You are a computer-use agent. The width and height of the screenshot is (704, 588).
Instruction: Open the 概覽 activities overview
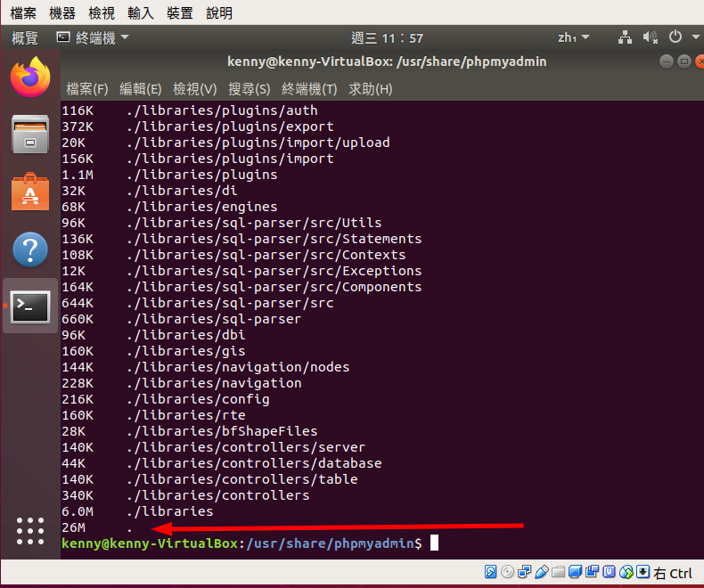pos(24,38)
